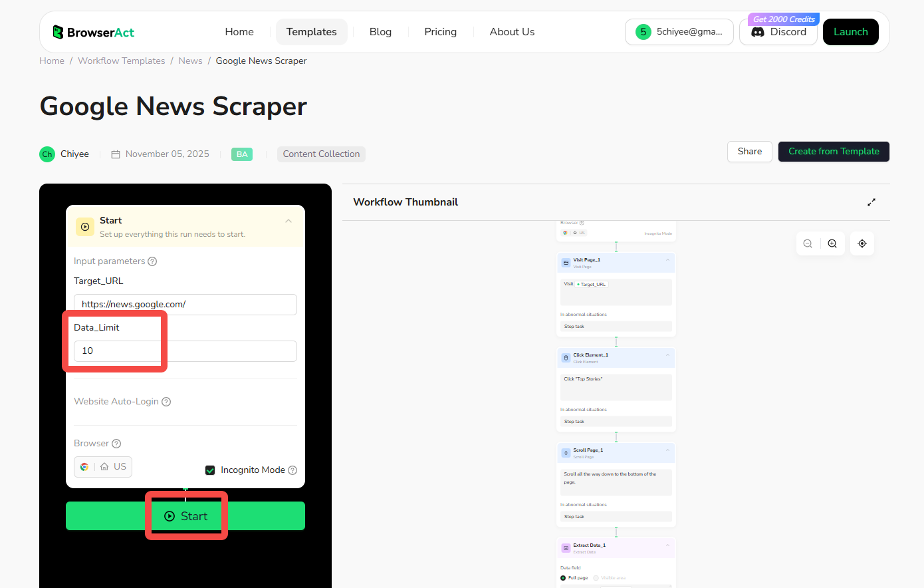The image size is (924, 588).
Task: Open the News breadcrumb link
Action: click(190, 61)
